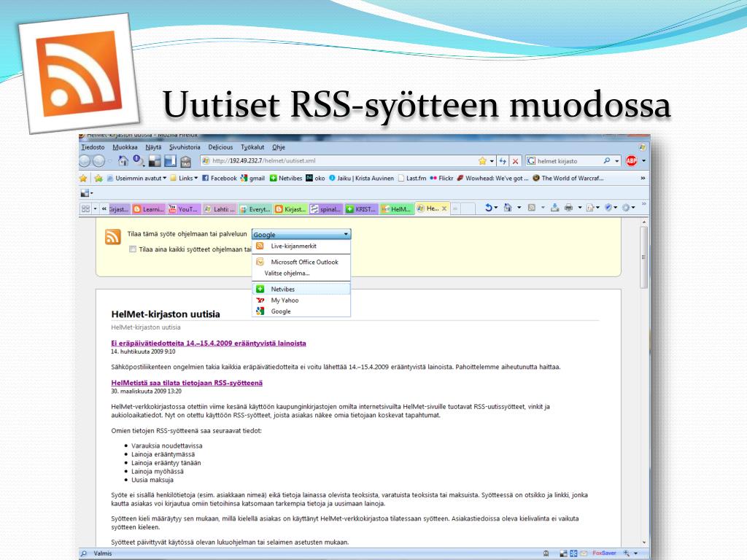Switch to the YouT... tab

click(183, 209)
